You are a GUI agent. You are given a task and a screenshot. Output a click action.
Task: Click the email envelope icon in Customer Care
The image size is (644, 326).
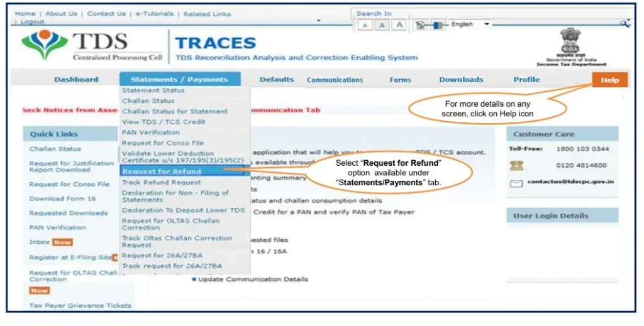tap(516, 183)
